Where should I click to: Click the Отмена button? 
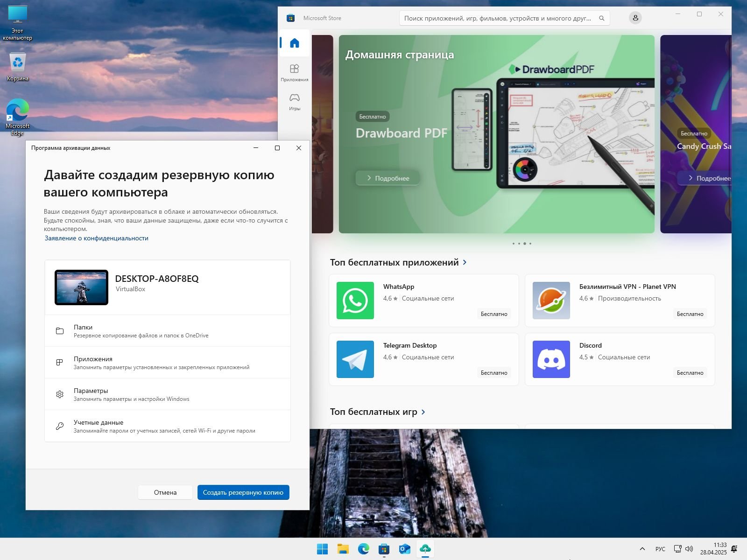coord(165,492)
